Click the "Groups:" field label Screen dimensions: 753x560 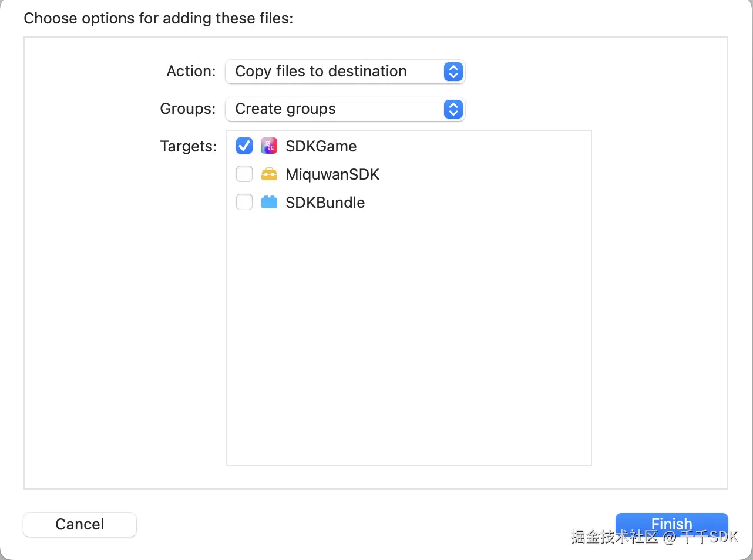(187, 109)
